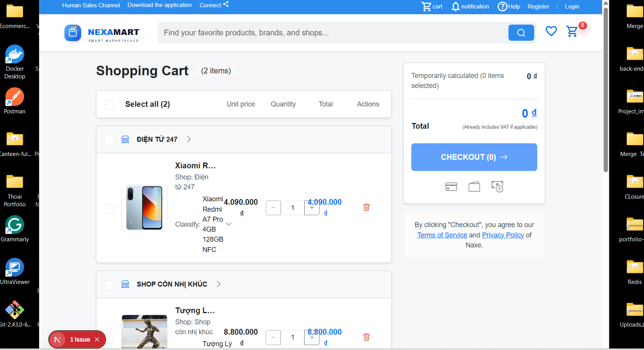Increase Xiaomi Redmi quantity
The height and width of the screenshot is (350, 644).
[x=312, y=208]
